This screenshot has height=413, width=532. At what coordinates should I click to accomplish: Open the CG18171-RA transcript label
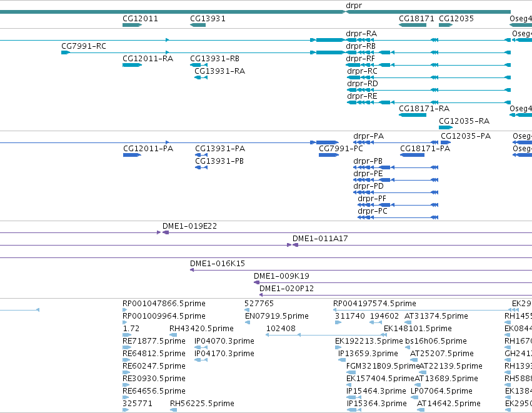[x=424, y=109]
